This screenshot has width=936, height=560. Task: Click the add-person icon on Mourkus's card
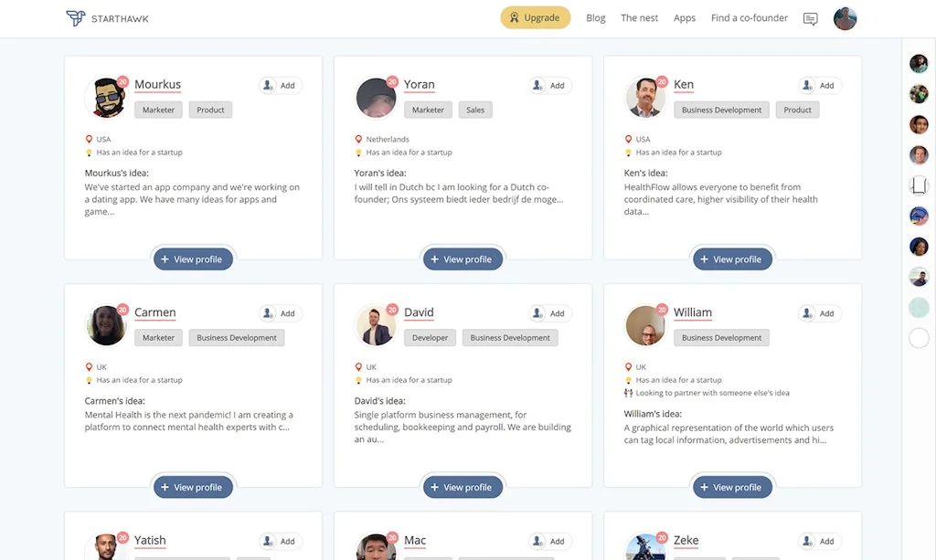point(269,86)
